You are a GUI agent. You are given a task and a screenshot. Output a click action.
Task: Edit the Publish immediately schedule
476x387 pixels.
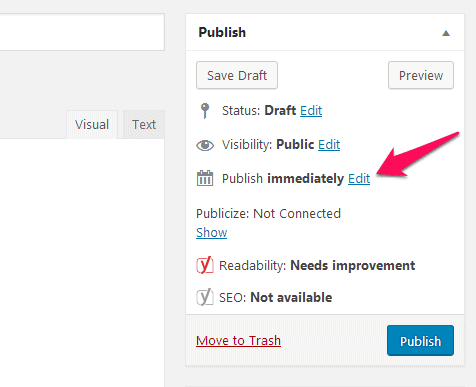(x=359, y=179)
